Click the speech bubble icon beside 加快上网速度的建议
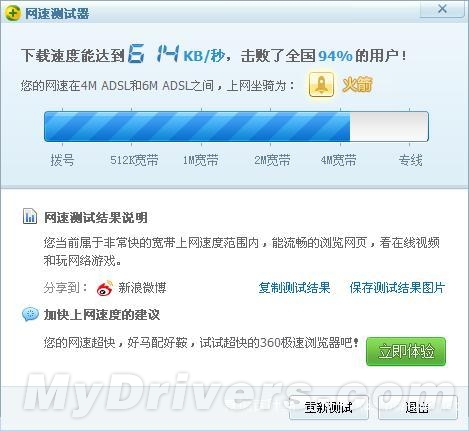The width and height of the screenshot is (469, 431). [30, 314]
